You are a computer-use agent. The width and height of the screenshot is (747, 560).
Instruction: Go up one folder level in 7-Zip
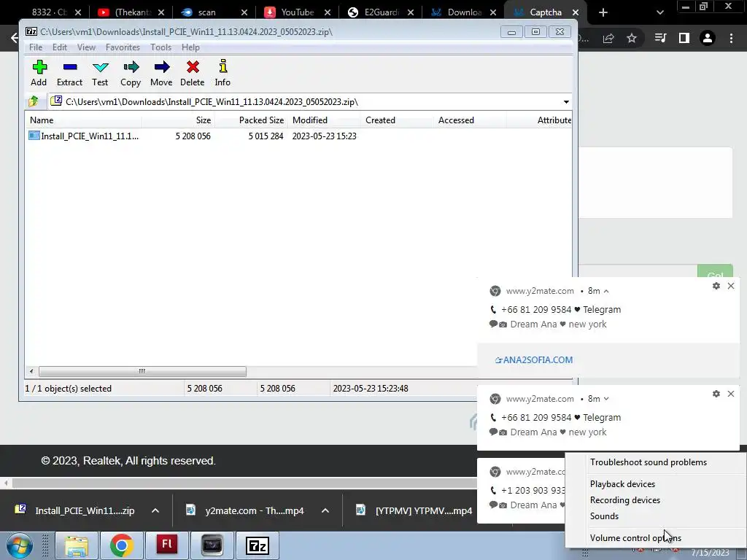click(x=34, y=101)
